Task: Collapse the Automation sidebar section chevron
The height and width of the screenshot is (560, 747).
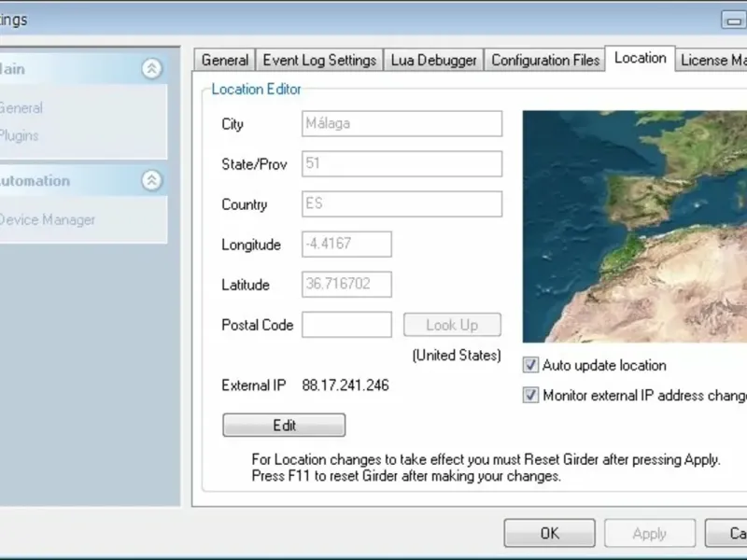Action: point(151,180)
